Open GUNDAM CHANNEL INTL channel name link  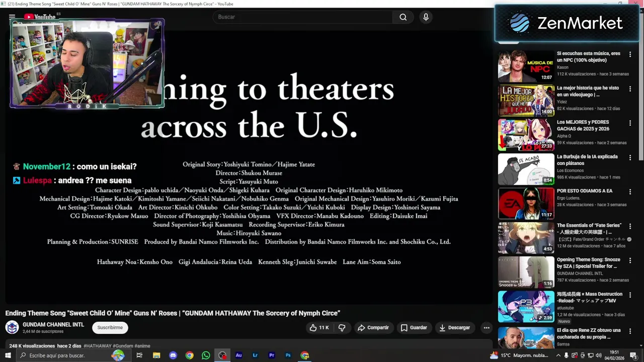pyautogui.click(x=53, y=325)
